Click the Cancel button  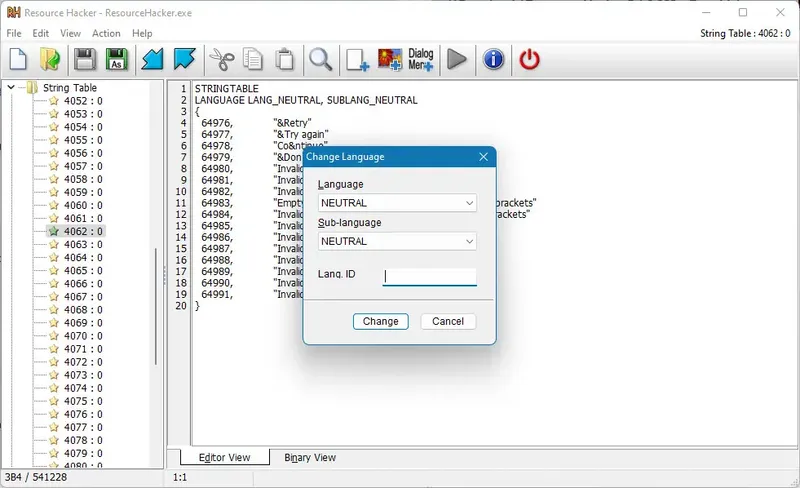[x=448, y=321]
